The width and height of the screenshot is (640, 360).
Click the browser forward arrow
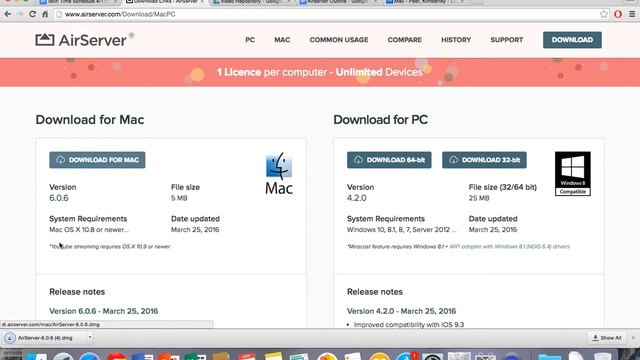point(20,14)
